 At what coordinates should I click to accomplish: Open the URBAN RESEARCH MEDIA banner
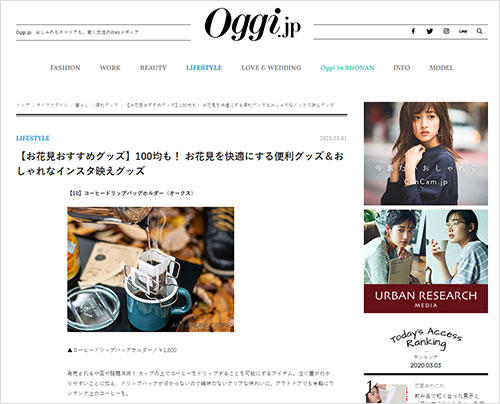tap(426, 261)
